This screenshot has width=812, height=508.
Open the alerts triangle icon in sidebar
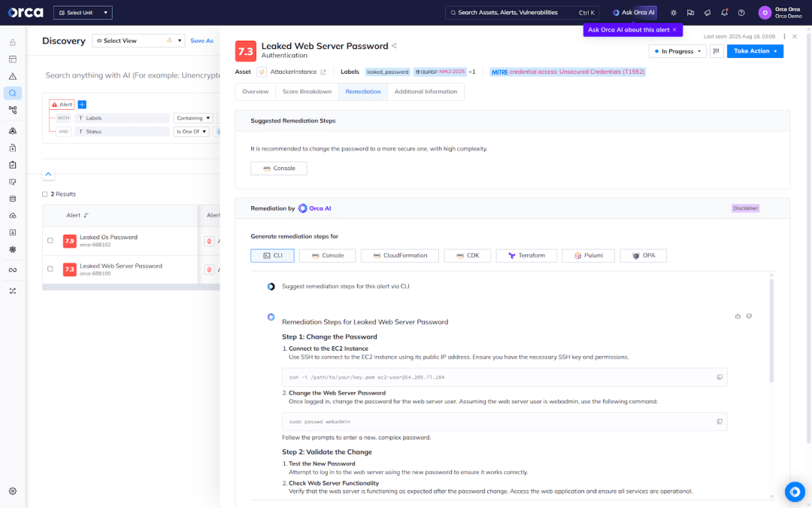(x=13, y=76)
